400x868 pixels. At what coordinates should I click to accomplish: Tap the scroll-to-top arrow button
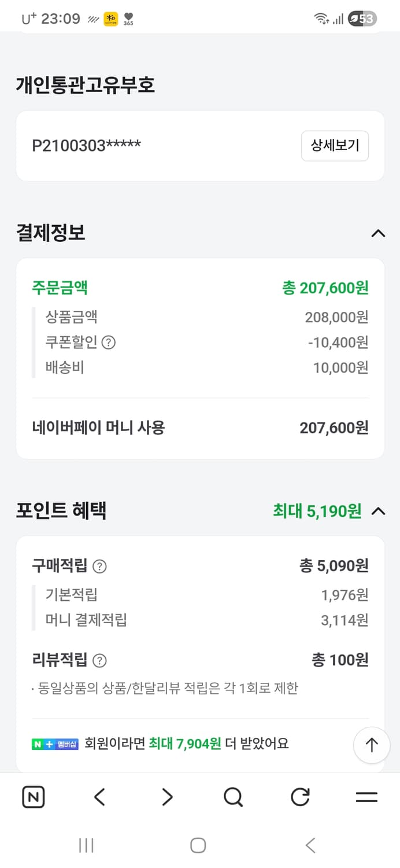click(x=371, y=745)
